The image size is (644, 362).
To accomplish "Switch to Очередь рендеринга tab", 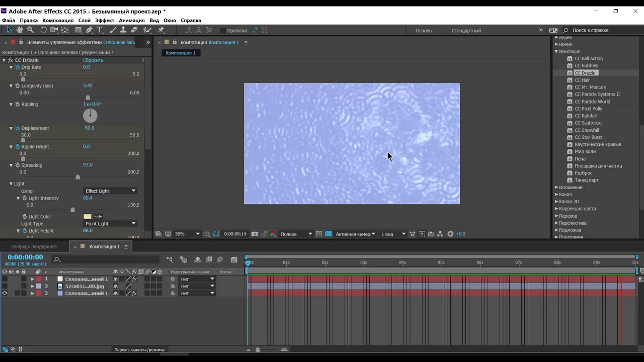I will (34, 247).
